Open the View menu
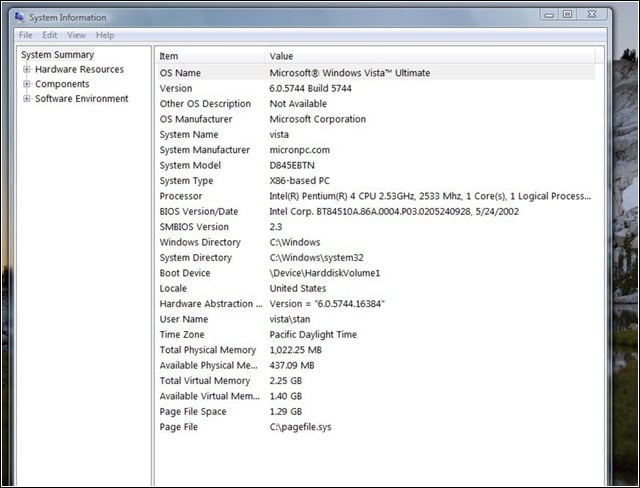Image resolution: width=640 pixels, height=488 pixels. point(76,35)
